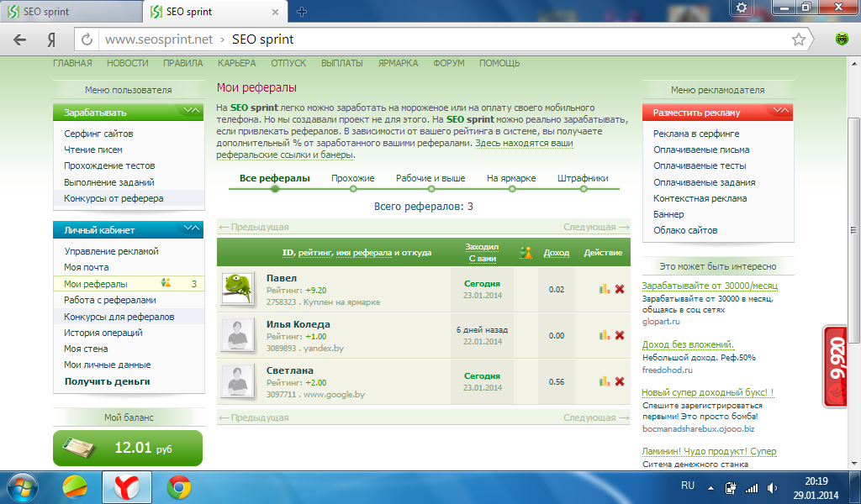Screen dimensions: 861x504
Task: Sort by ID, рейтинг column header
Action: pyautogui.click(x=357, y=253)
